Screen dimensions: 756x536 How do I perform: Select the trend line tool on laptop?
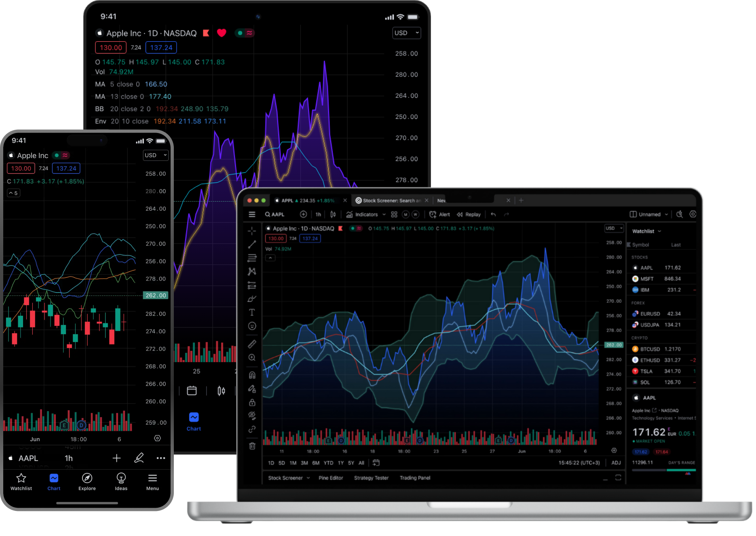click(x=252, y=245)
